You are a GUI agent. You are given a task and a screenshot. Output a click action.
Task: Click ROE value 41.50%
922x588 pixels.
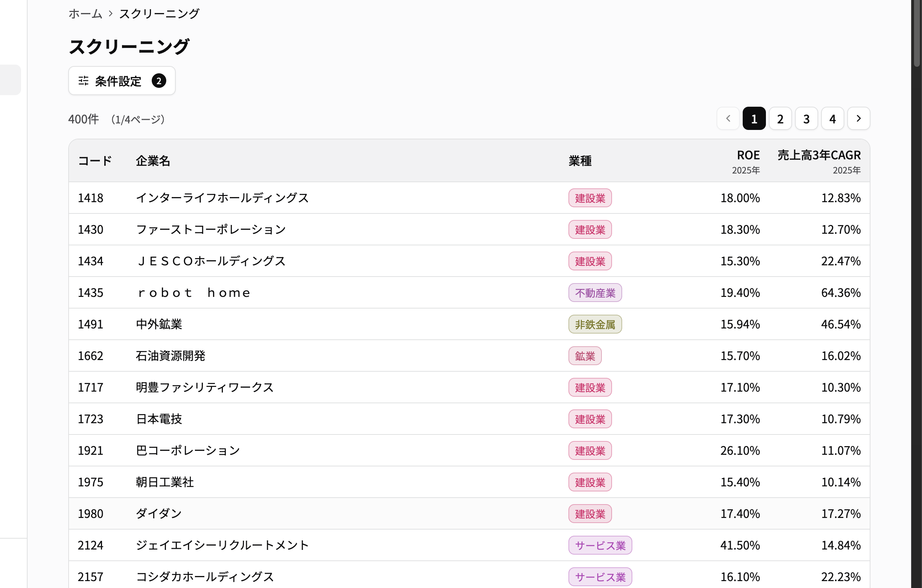coord(740,546)
